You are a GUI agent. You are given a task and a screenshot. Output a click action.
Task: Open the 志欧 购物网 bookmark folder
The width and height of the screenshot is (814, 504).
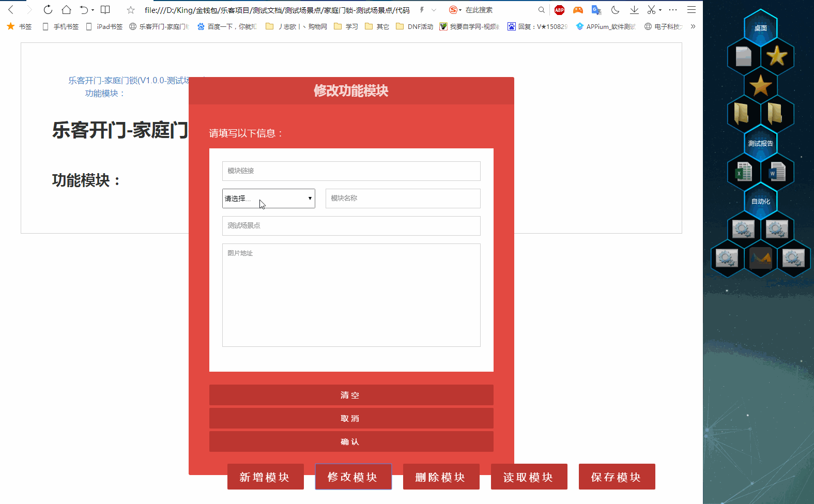(x=296, y=26)
